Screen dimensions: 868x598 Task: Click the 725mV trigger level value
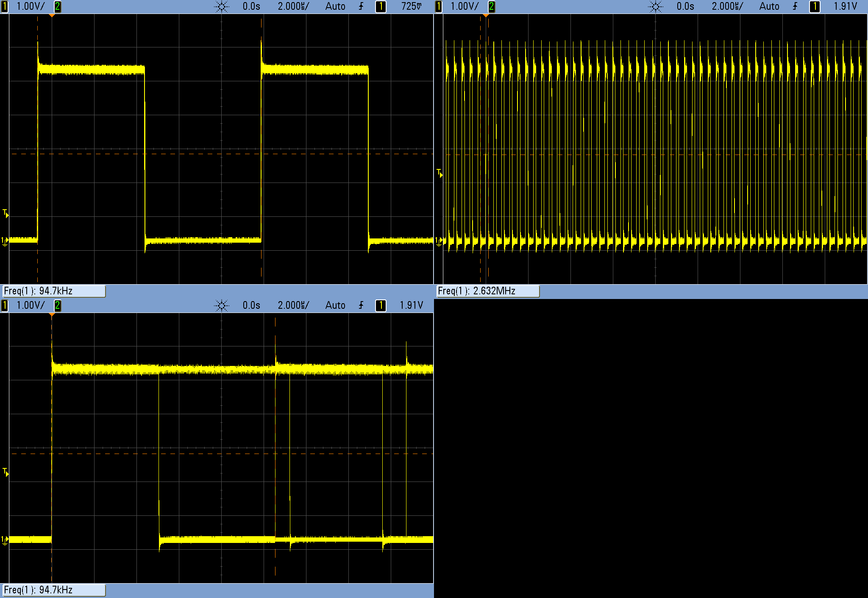tap(411, 6)
